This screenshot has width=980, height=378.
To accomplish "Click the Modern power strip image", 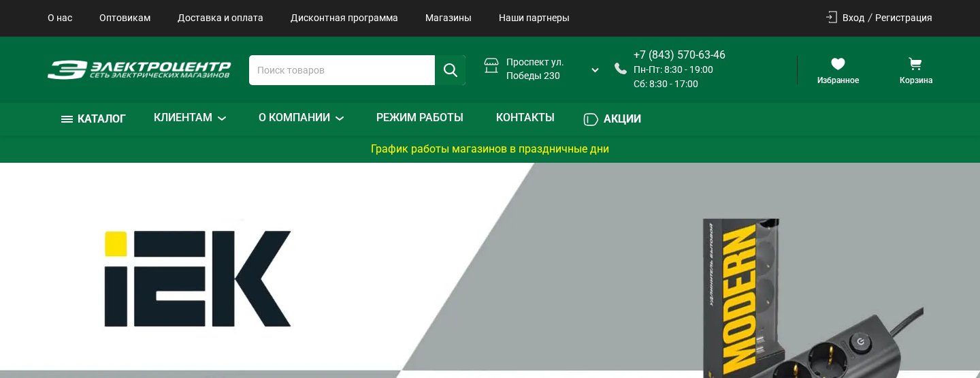I will pyautogui.click(x=813, y=298).
